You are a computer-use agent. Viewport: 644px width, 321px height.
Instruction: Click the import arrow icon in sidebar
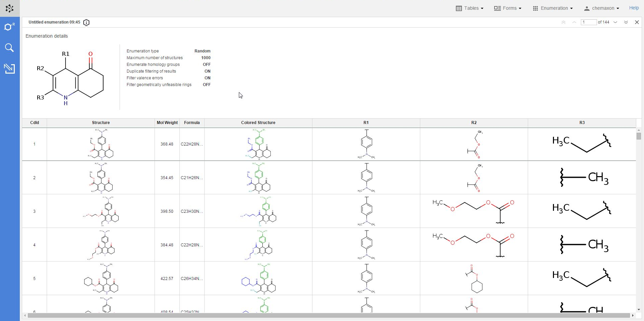pos(9,69)
